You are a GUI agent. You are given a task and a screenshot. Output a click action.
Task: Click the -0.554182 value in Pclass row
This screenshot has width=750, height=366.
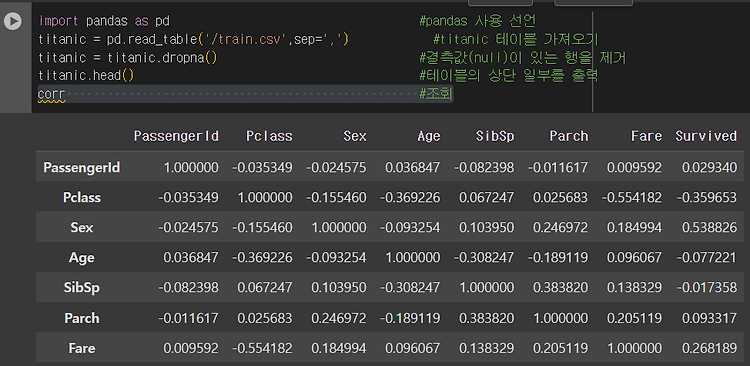tap(632, 197)
